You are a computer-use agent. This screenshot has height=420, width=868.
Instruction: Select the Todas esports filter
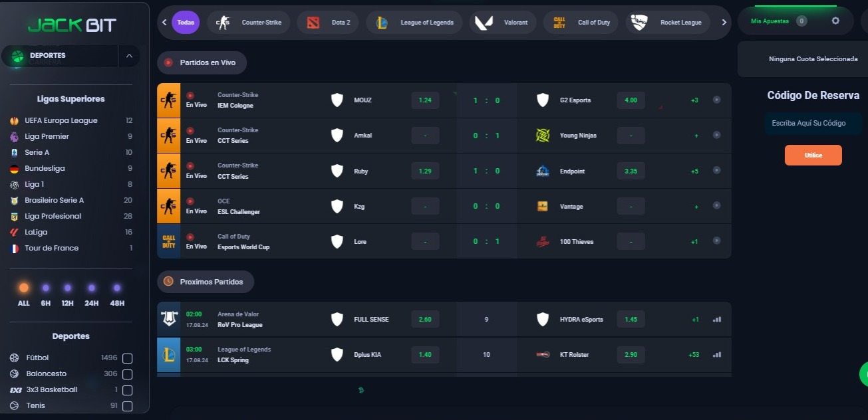[186, 23]
